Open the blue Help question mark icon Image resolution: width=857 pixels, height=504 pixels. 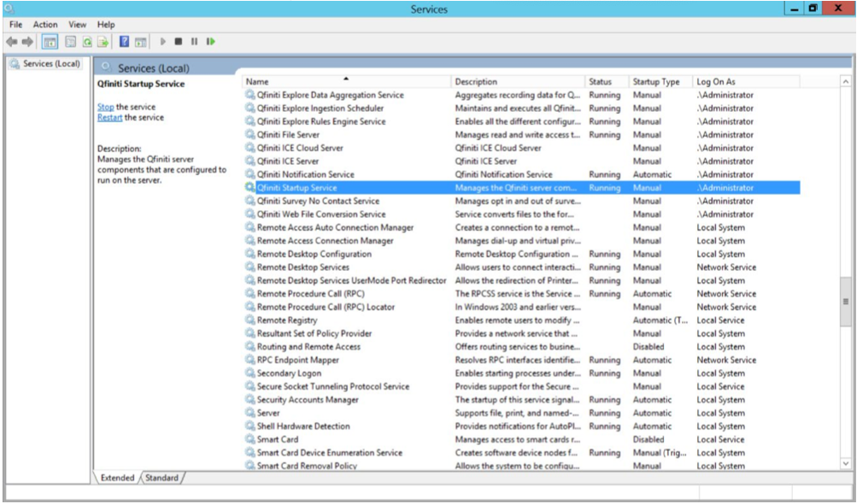(125, 41)
